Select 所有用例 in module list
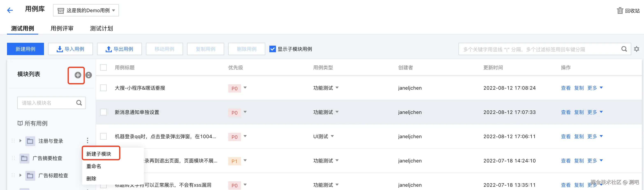The image size is (644, 190). tap(36, 123)
